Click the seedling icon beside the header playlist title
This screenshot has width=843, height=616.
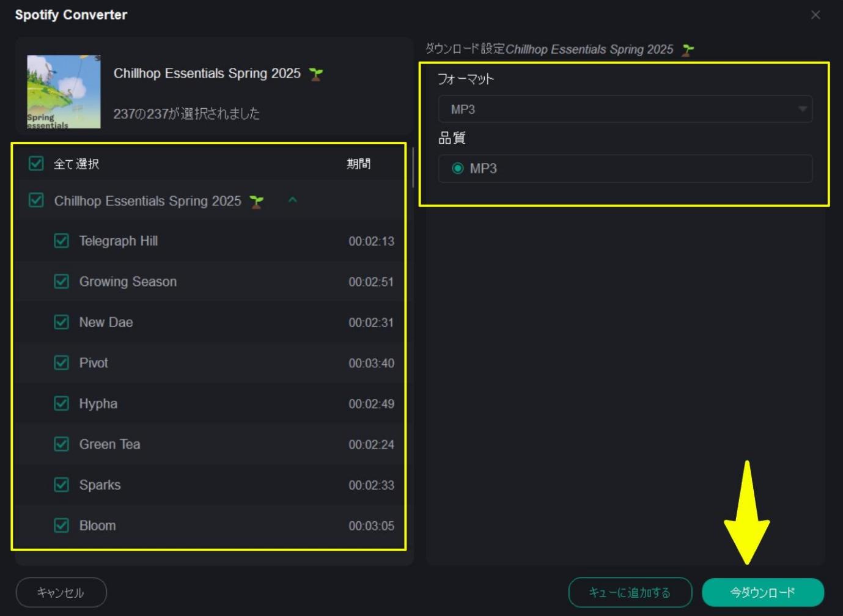click(315, 74)
